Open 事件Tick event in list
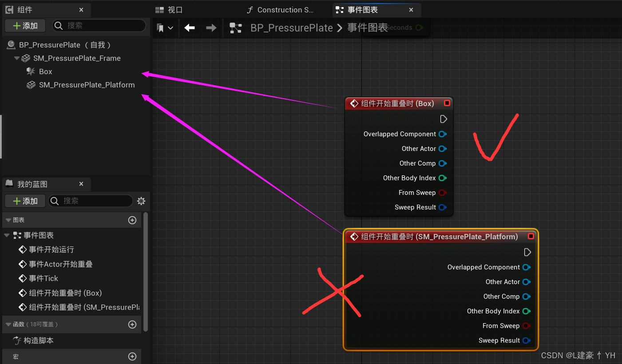This screenshot has height=364, width=622. 44,278
